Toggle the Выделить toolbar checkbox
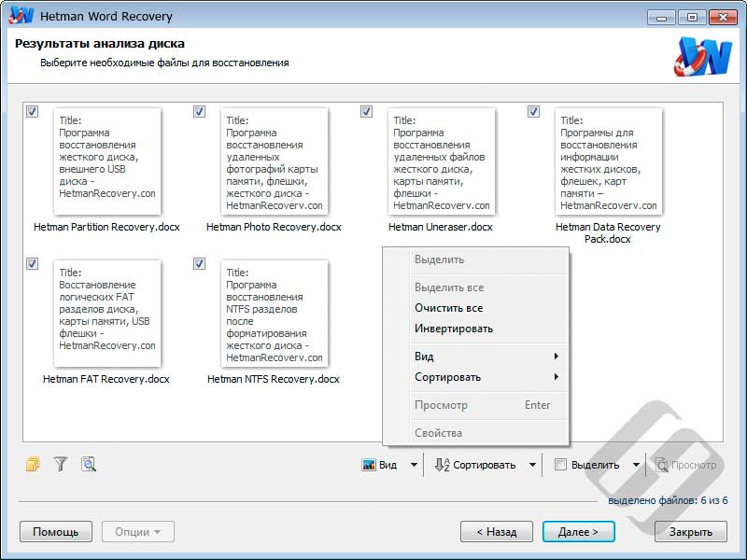747x560 pixels. coord(561,465)
